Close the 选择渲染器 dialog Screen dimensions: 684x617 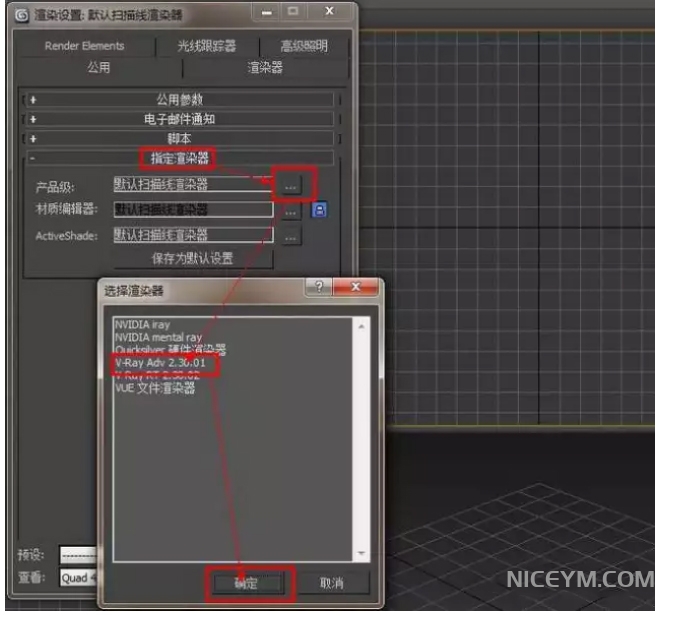click(x=356, y=287)
